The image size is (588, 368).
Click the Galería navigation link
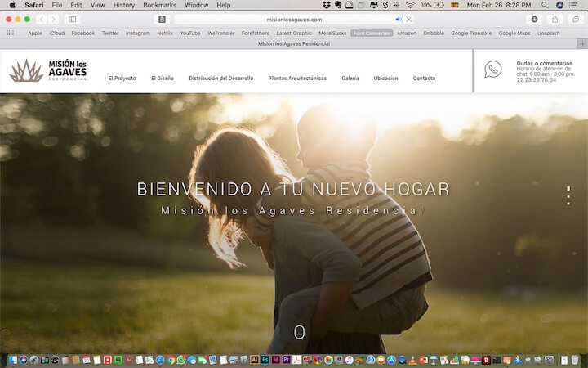point(350,79)
